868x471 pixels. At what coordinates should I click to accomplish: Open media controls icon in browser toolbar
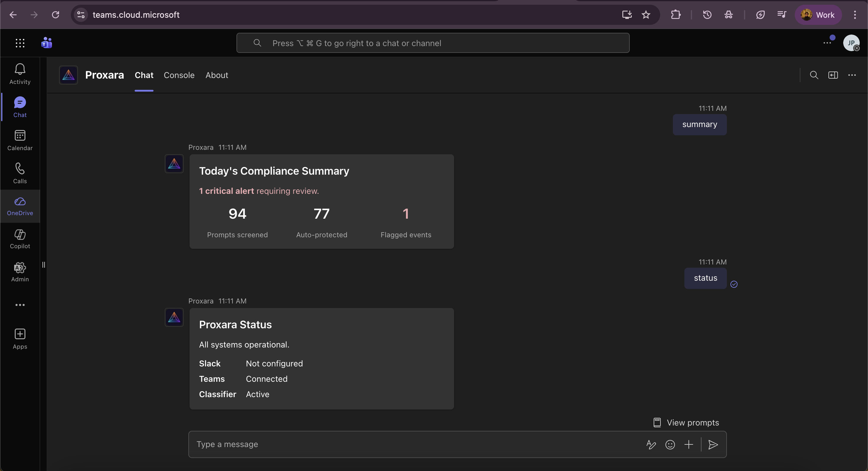coord(781,14)
